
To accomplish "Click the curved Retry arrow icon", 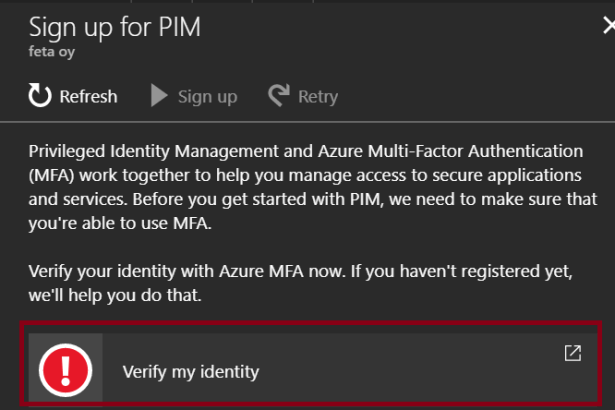I will (x=279, y=96).
